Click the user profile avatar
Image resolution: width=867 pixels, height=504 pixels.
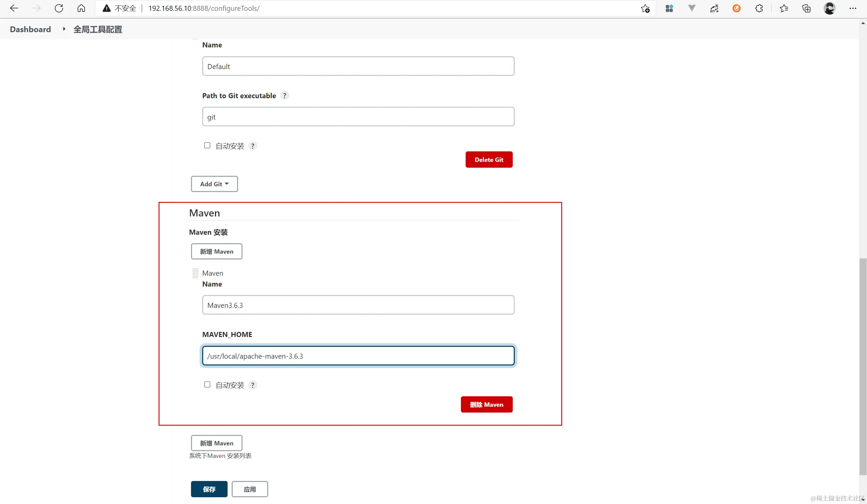[829, 8]
